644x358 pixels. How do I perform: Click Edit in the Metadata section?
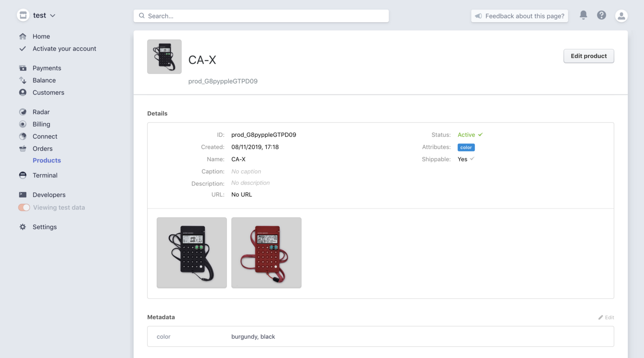tap(606, 317)
